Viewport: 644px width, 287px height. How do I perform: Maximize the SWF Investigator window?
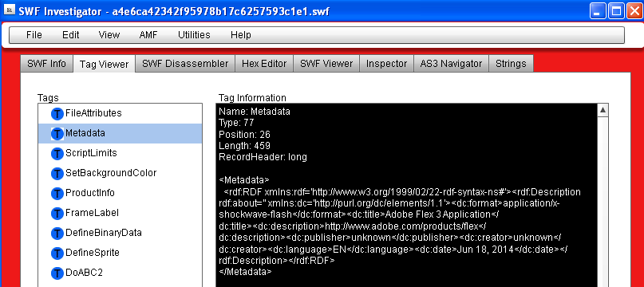(x=616, y=11)
